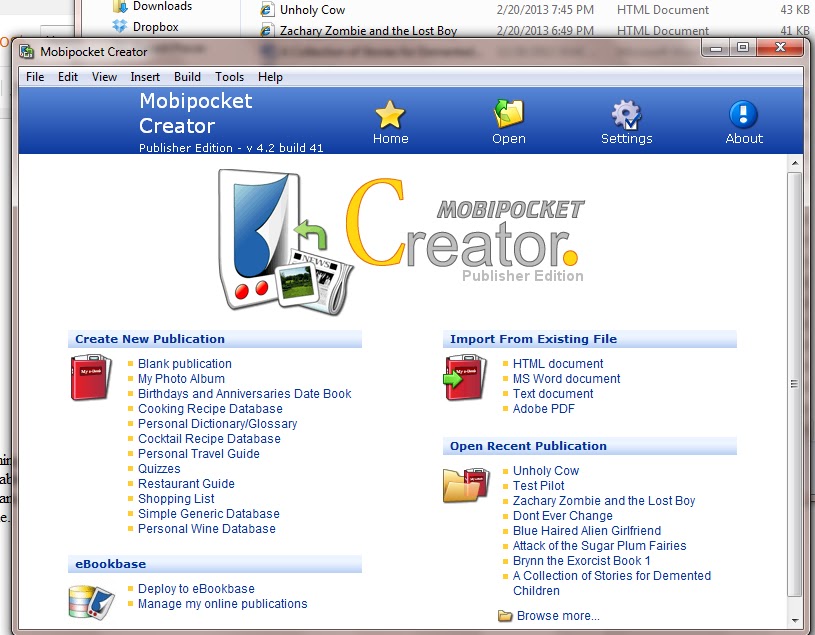This screenshot has height=635, width=815.
Task: Import an MS Word document
Action: pos(566,379)
